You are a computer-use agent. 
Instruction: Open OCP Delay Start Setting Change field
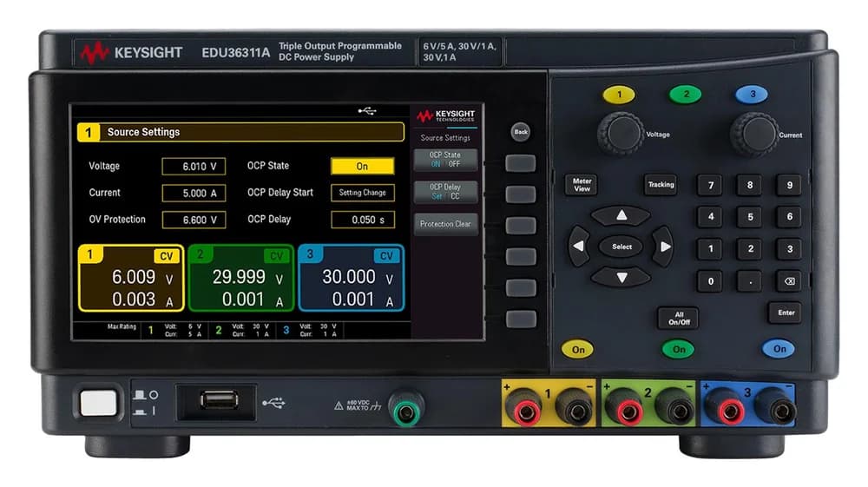click(363, 193)
